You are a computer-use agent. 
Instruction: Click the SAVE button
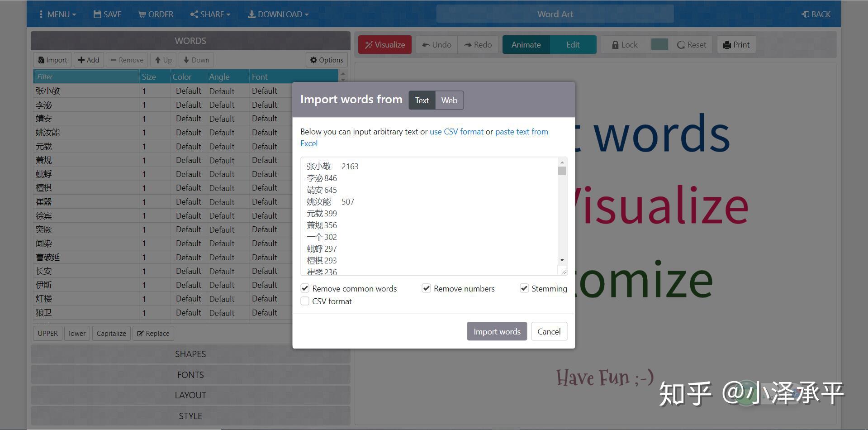pyautogui.click(x=108, y=14)
